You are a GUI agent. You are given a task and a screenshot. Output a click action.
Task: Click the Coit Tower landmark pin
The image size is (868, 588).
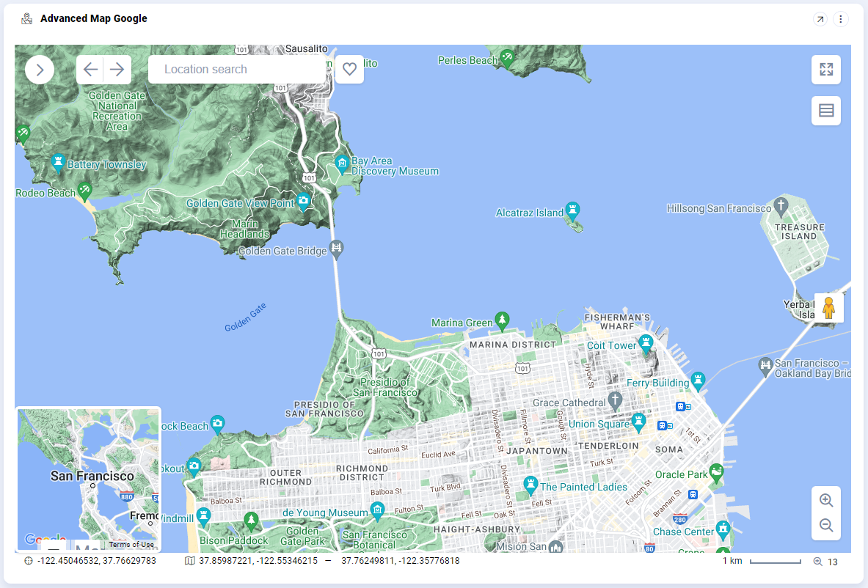(646, 342)
